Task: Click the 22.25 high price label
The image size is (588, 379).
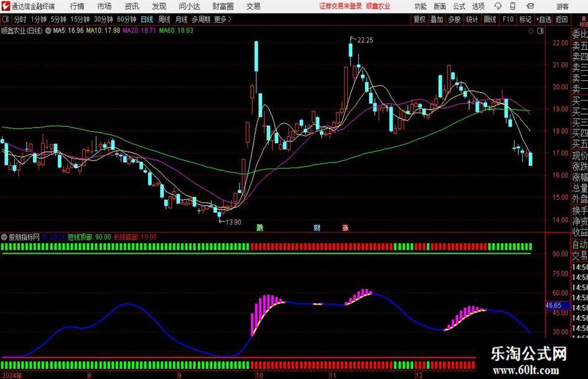Action: pos(365,40)
